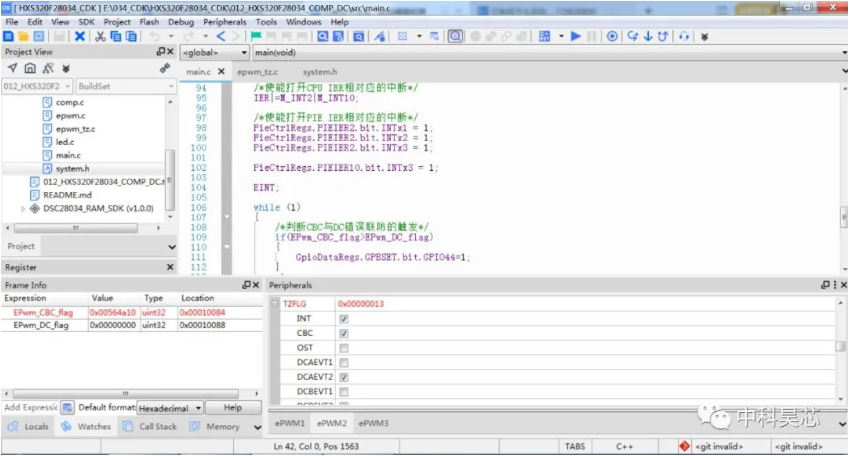850x456 pixels.
Task: Close the Register panel
Action: pyautogui.click(x=170, y=267)
